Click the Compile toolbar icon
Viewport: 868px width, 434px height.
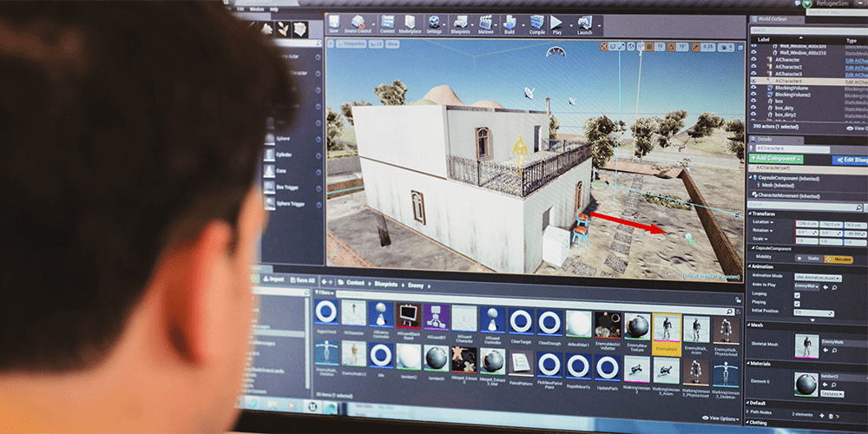point(537,24)
